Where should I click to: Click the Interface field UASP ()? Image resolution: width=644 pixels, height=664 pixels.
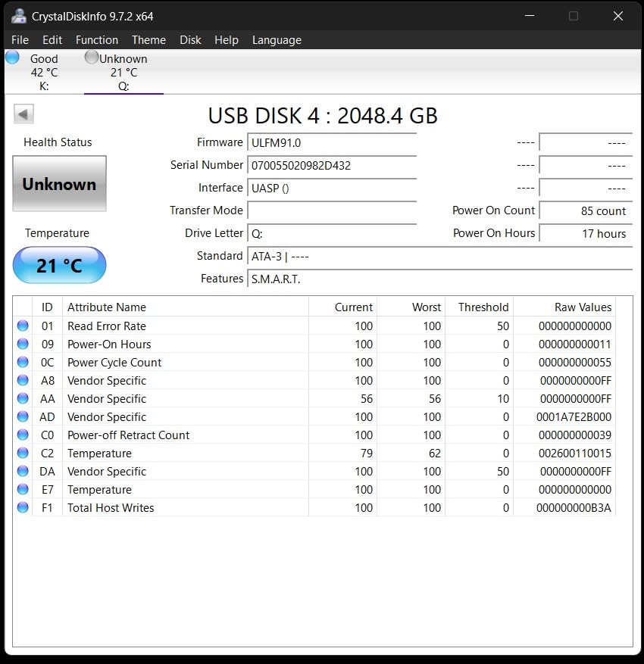332,188
